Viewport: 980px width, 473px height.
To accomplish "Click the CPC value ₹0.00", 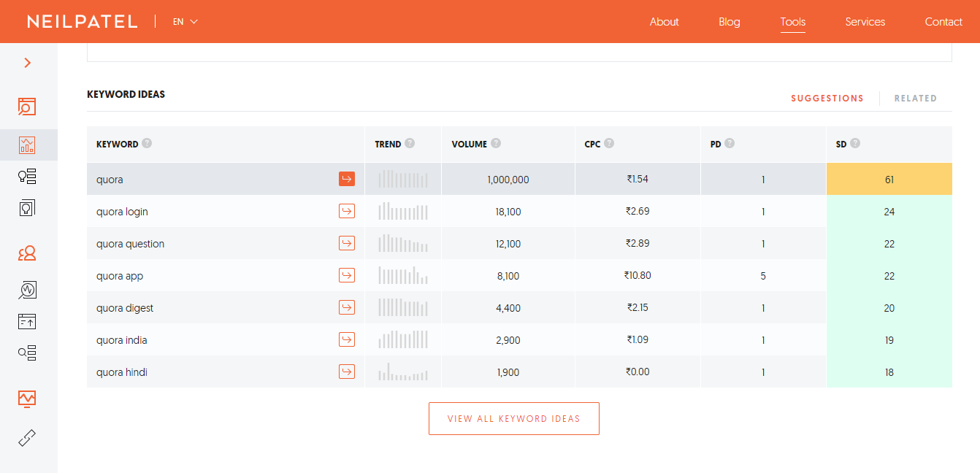I will 638,372.
